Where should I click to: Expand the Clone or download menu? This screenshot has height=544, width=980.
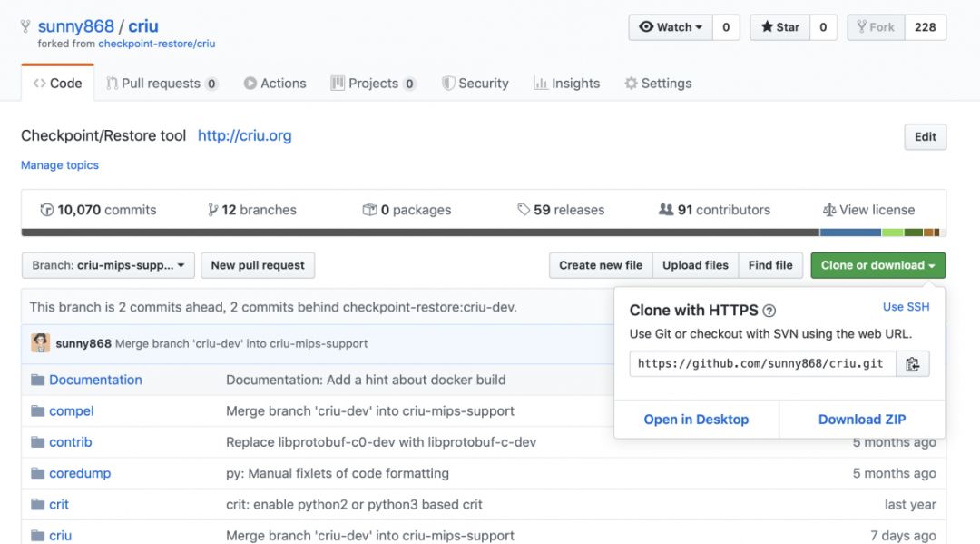click(x=878, y=265)
